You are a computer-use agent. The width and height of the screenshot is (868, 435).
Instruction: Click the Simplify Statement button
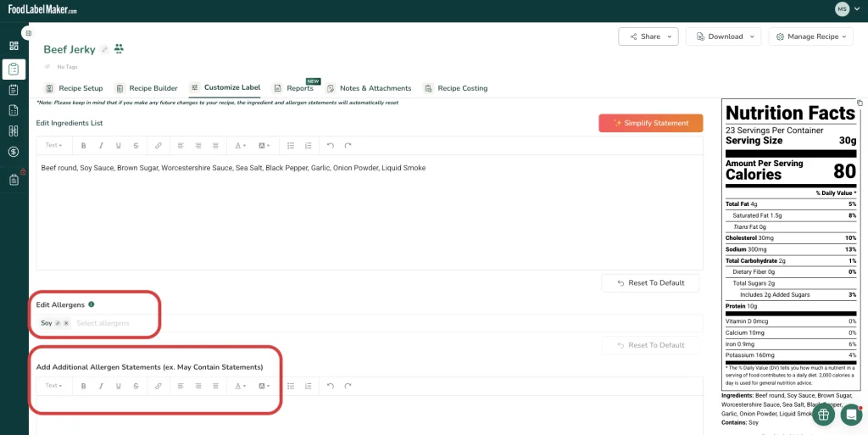(651, 123)
